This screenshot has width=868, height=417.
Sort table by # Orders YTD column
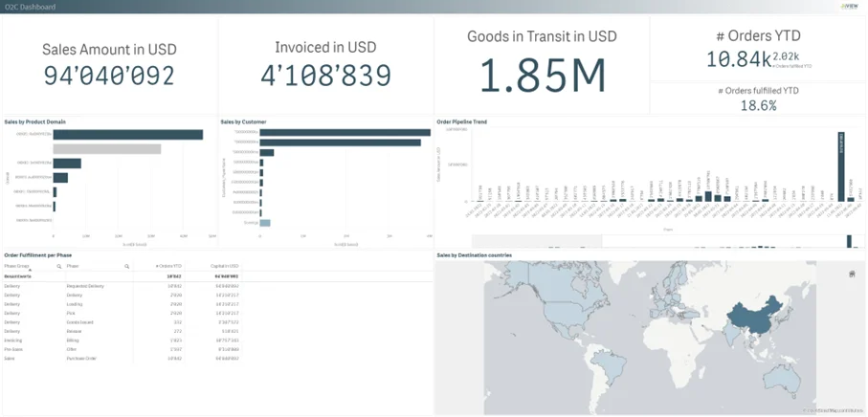(168, 266)
